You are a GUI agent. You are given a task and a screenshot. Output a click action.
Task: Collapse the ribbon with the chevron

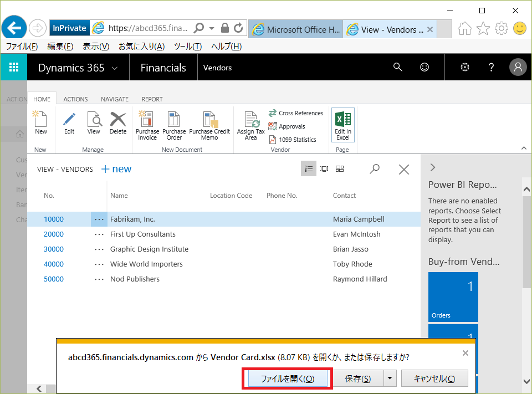point(524,148)
